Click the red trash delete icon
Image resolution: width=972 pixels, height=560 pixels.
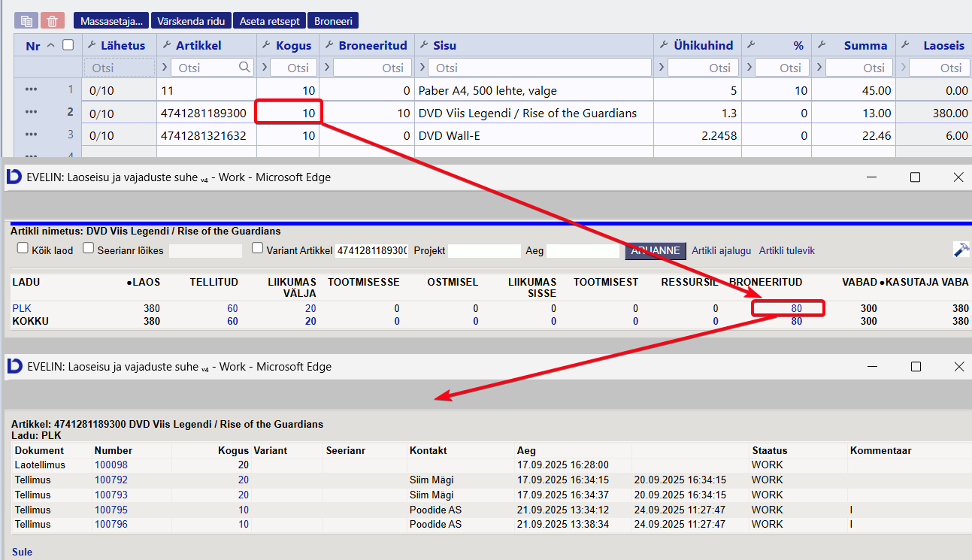(x=52, y=21)
